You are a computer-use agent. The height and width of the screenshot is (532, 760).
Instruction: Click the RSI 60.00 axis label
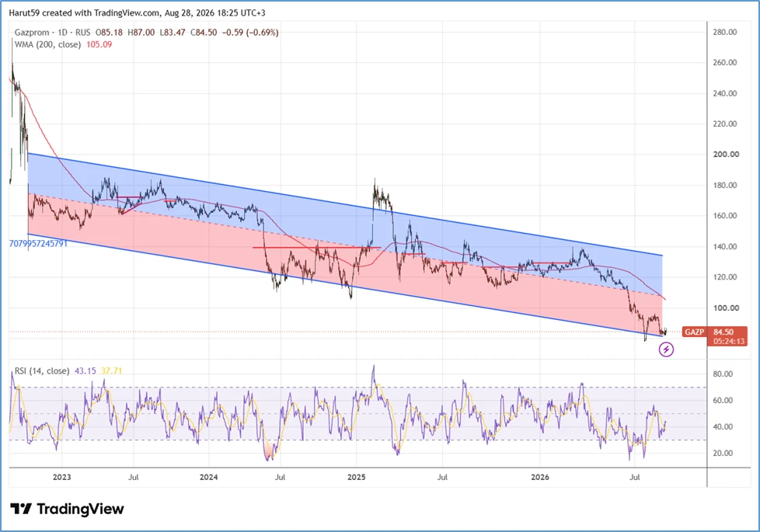[723, 401]
